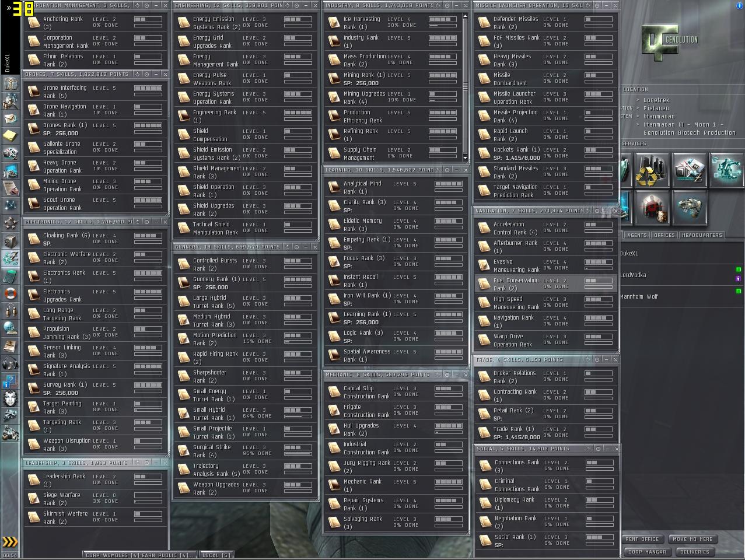Click the book icon of Cloaking skill
Screen dimensions: 745x560
[x=34, y=239]
